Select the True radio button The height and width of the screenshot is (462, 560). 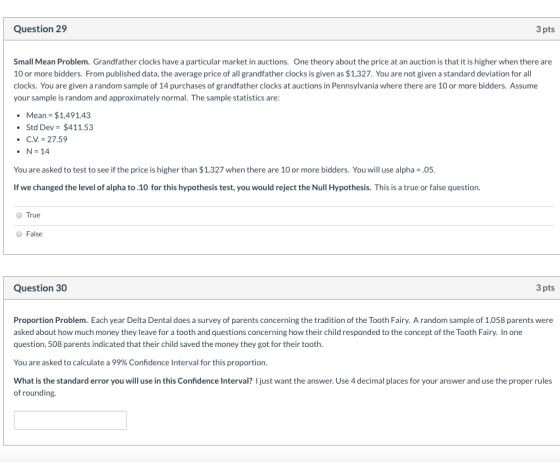coord(19,215)
